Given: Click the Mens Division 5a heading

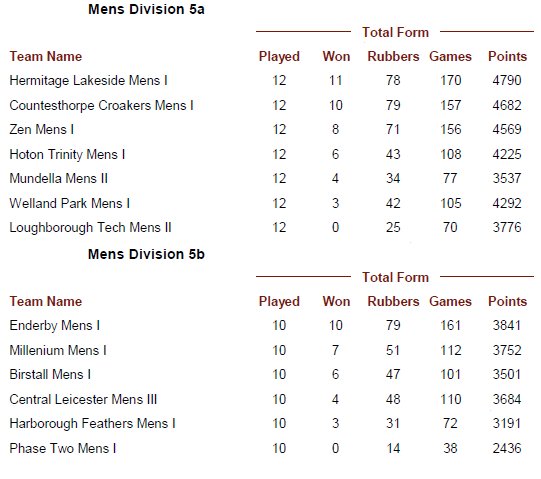Looking at the screenshot, I should click(146, 9).
